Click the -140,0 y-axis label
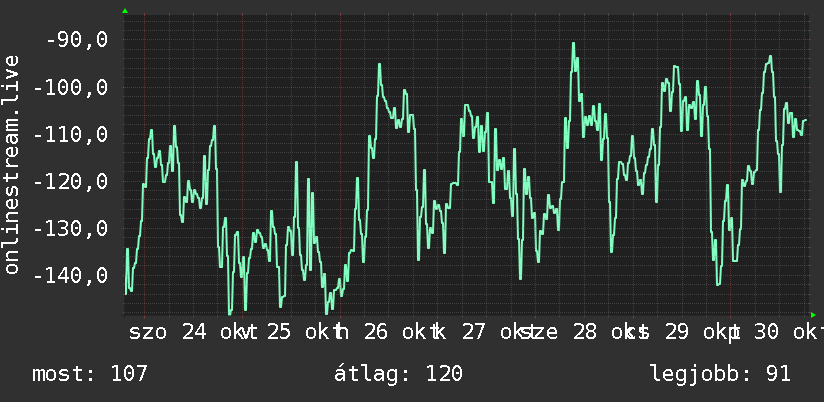Viewport: 824px width, 402px height. click(70, 275)
